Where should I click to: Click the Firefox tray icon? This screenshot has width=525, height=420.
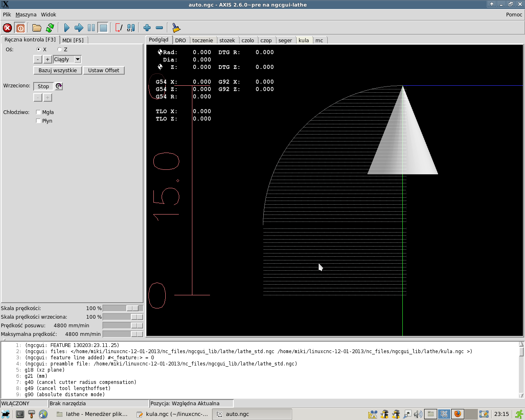coord(457,414)
